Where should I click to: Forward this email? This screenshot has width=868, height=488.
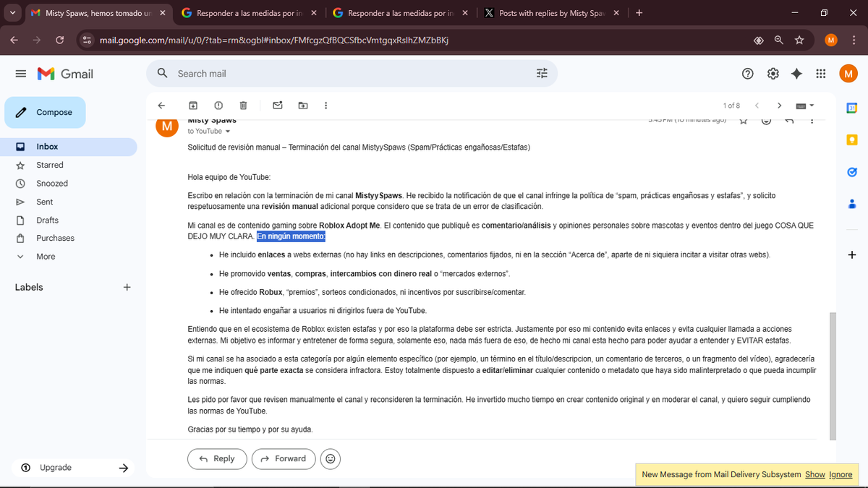click(x=283, y=458)
